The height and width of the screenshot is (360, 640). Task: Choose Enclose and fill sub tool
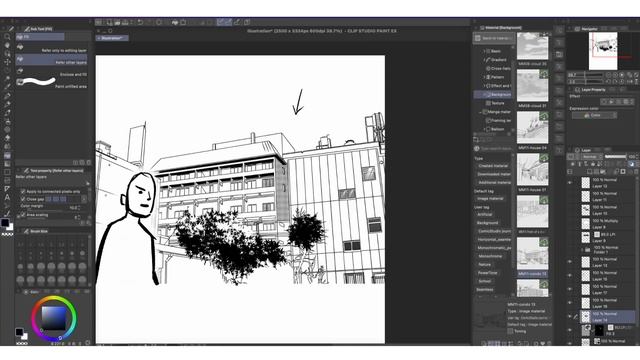[51, 72]
